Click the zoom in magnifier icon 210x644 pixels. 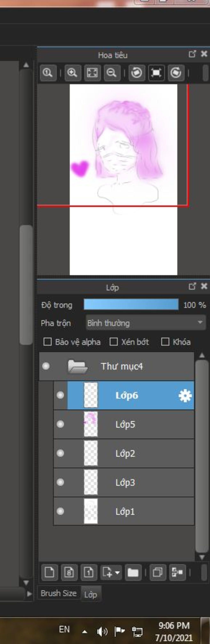(x=73, y=73)
